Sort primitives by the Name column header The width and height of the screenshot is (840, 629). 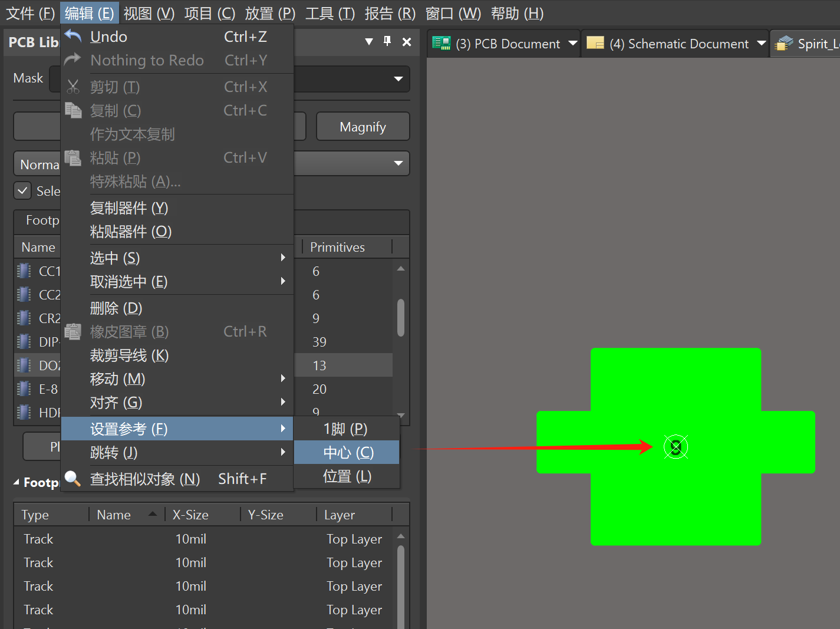pyautogui.click(x=114, y=515)
